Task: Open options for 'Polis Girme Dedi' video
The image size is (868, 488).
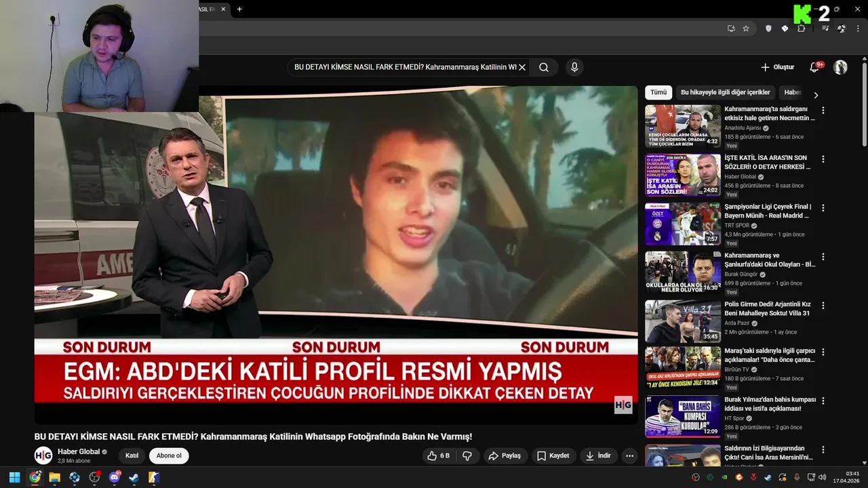Action: 823,306
